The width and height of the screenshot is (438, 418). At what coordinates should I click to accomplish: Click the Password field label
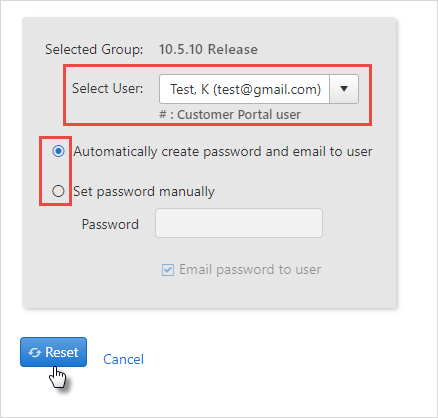[110, 224]
